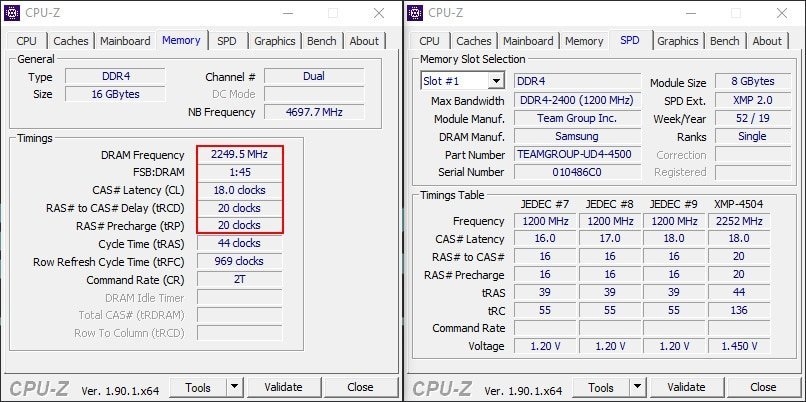Click Validate button in left window
This screenshot has width=806, height=402.
click(x=283, y=387)
